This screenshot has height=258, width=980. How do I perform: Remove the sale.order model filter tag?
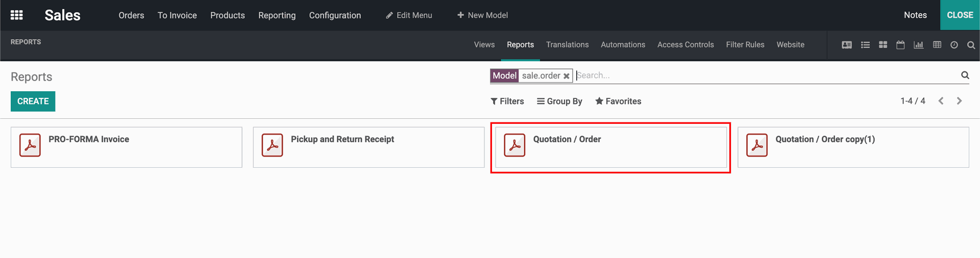pos(566,76)
